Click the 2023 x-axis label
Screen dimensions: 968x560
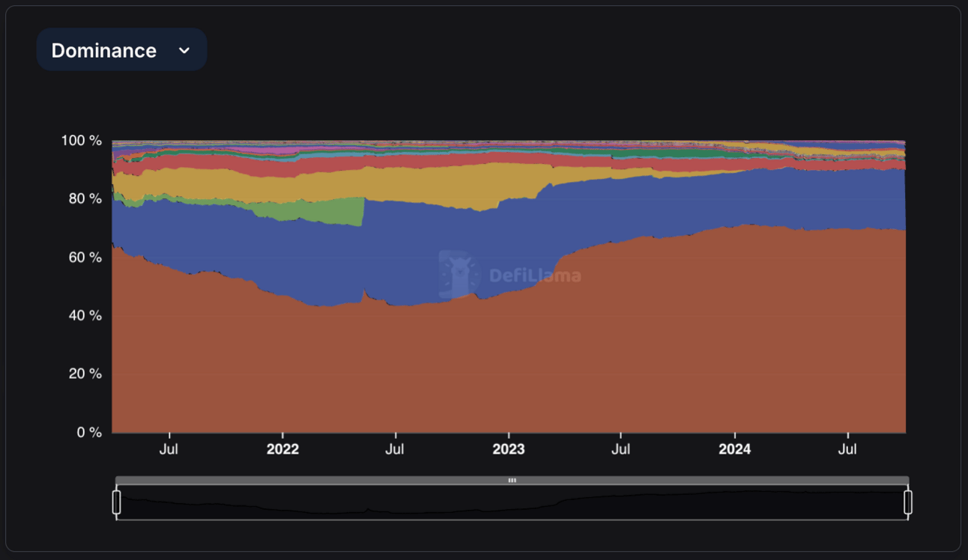pos(509,449)
